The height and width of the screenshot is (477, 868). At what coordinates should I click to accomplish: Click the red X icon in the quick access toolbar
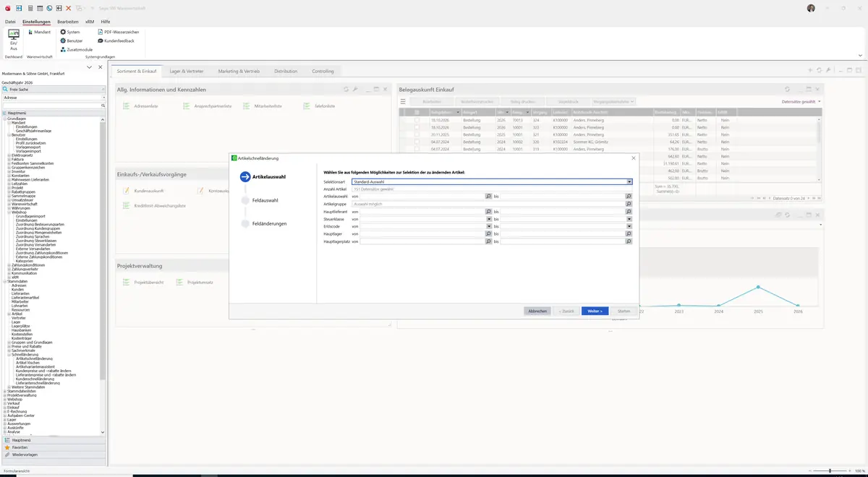point(68,8)
